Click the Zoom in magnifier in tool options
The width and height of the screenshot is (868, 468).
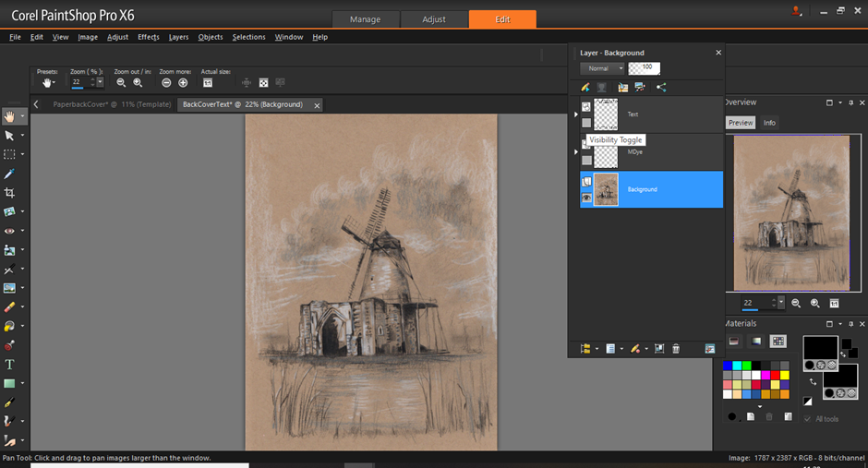[138, 82]
